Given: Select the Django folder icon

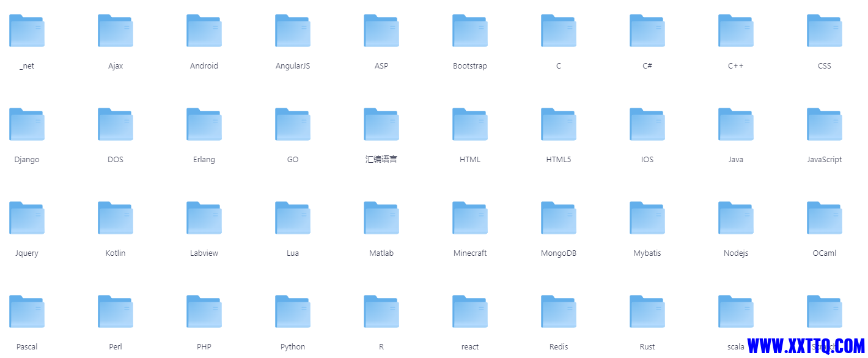Looking at the screenshot, I should coord(27,124).
